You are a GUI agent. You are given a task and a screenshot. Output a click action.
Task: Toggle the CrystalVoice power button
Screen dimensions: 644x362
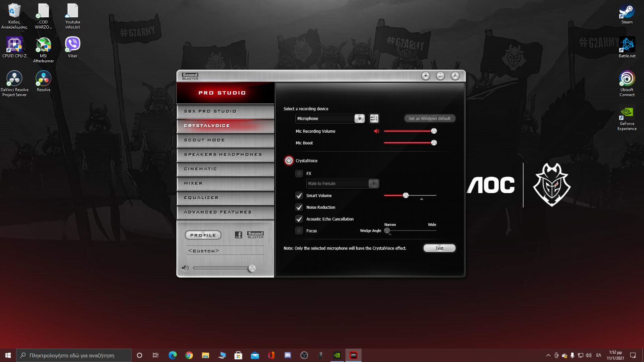coord(289,160)
